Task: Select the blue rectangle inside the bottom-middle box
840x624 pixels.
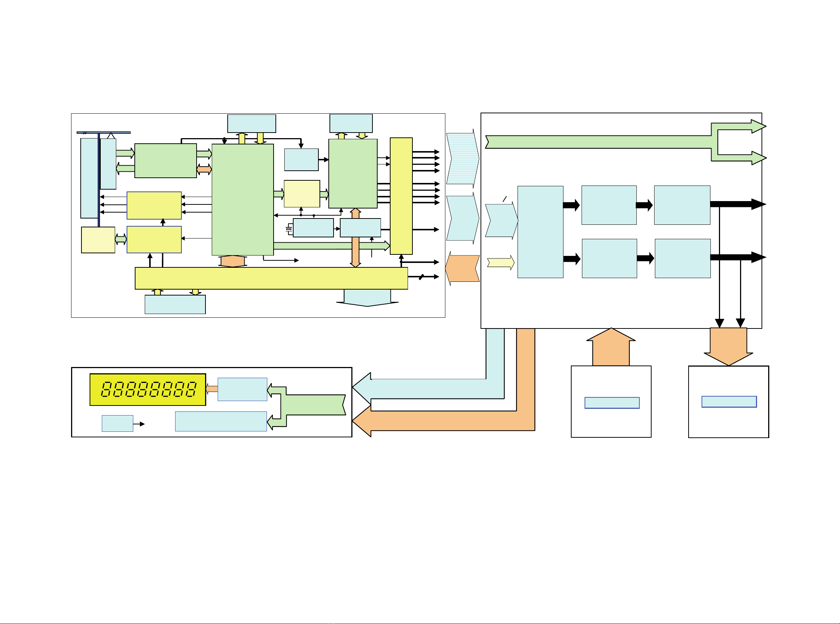Action: coord(612,403)
